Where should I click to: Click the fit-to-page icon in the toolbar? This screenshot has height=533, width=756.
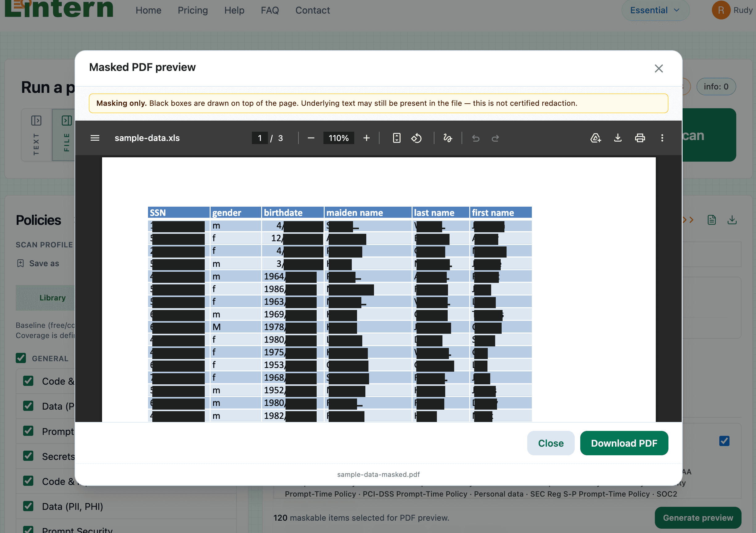pos(397,138)
